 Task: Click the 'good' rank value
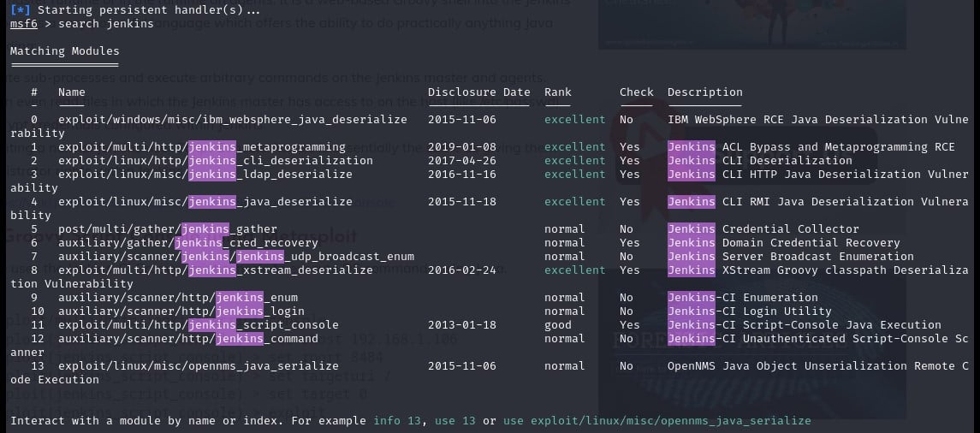pyautogui.click(x=558, y=325)
